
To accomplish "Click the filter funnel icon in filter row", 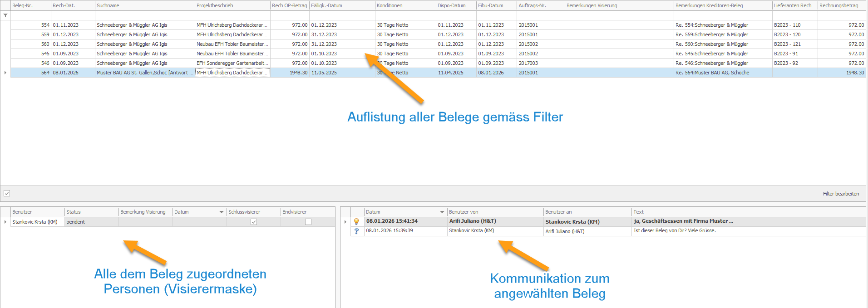I will (x=5, y=15).
